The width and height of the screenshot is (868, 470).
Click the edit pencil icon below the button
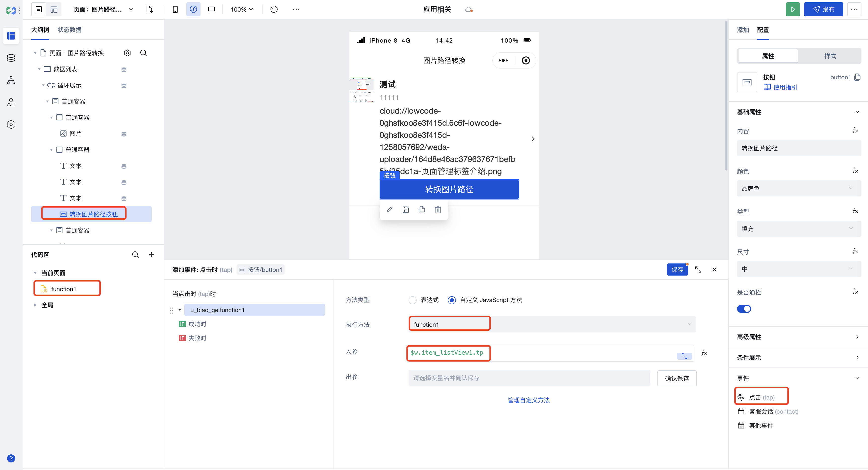coord(390,210)
